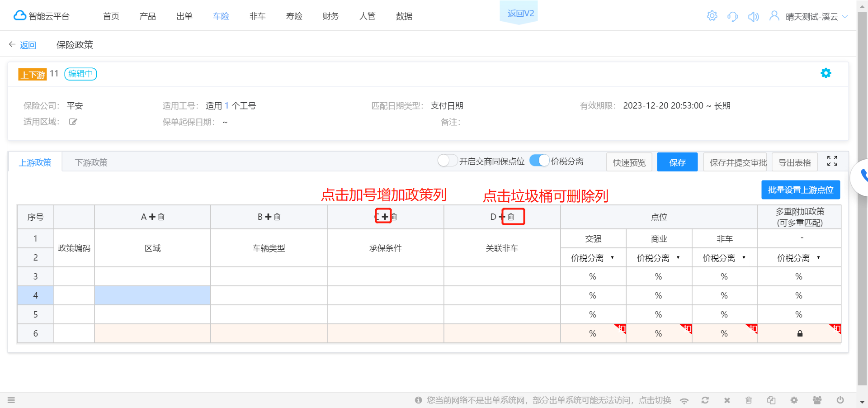Click the trash icon in column A header

point(161,217)
